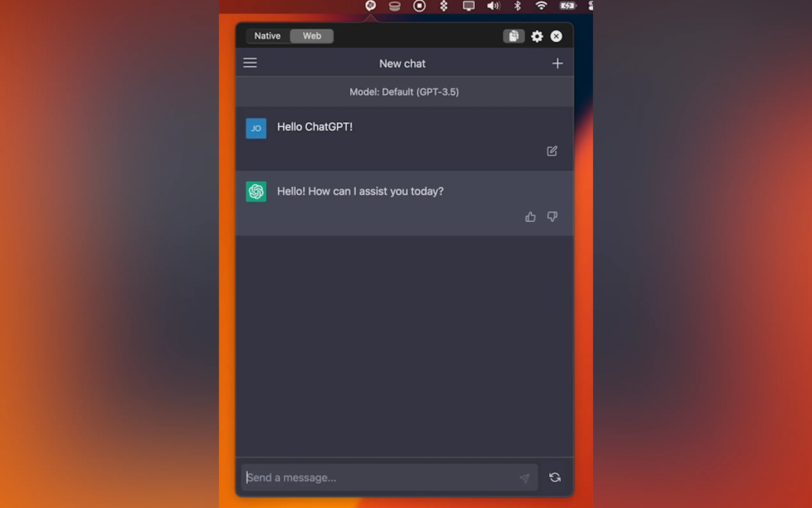Open the volume control in menu bar
Image resolution: width=812 pixels, height=508 pixels.
[494, 6]
